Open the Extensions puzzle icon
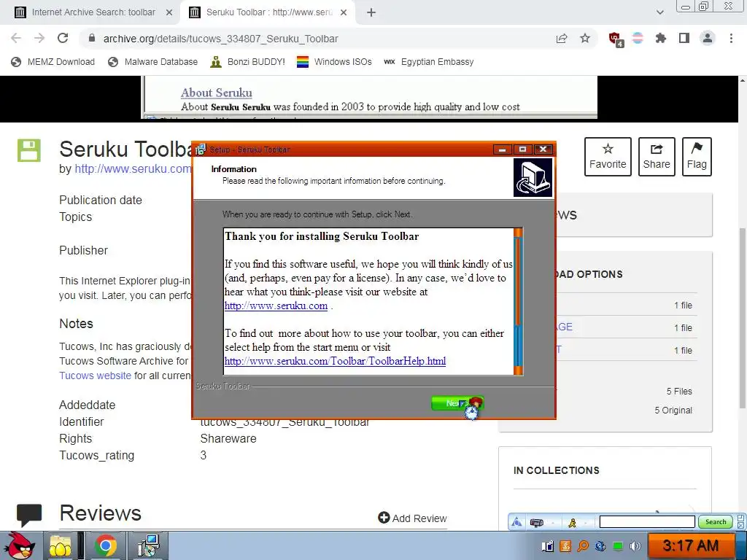The width and height of the screenshot is (747, 560). [x=661, y=38]
